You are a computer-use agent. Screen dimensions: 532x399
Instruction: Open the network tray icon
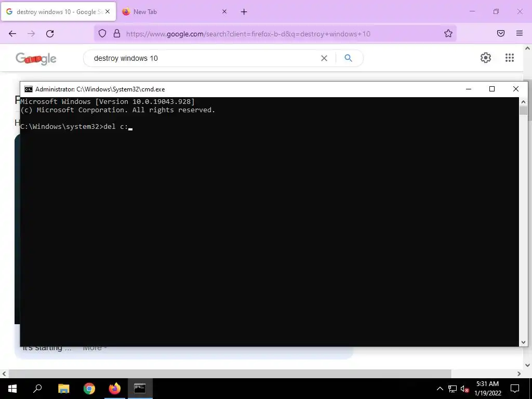pos(453,389)
